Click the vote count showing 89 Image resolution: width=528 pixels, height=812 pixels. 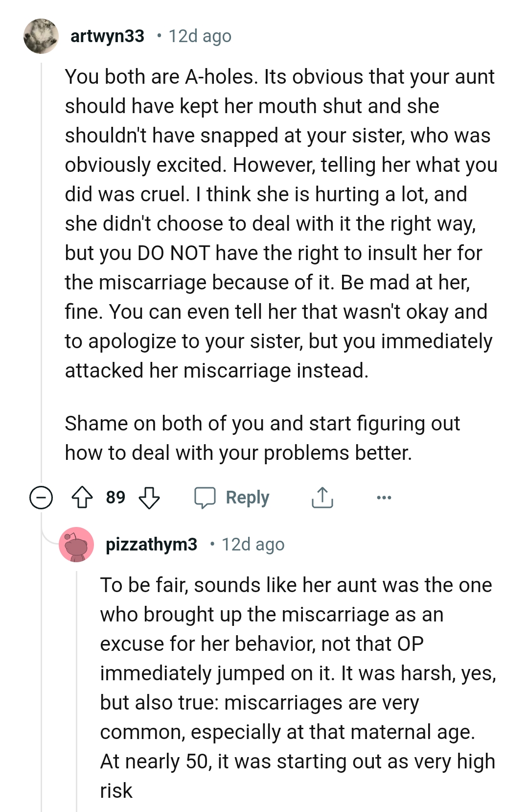[x=115, y=497]
